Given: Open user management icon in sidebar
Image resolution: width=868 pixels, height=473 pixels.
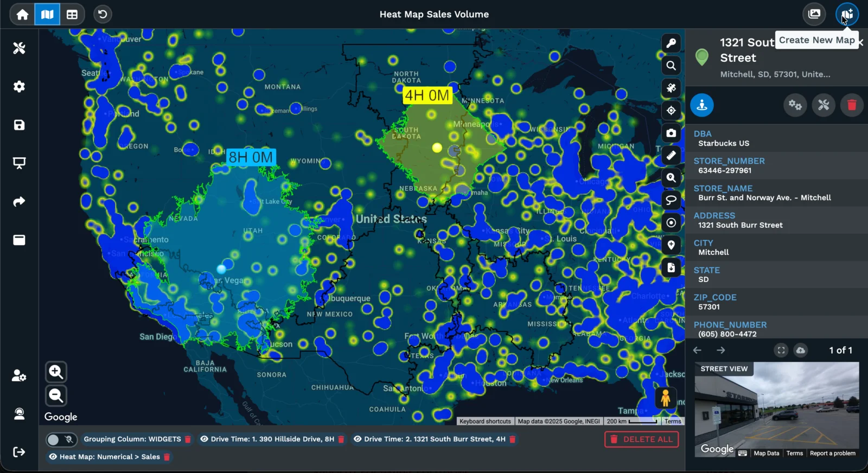Looking at the screenshot, I should pos(20,375).
